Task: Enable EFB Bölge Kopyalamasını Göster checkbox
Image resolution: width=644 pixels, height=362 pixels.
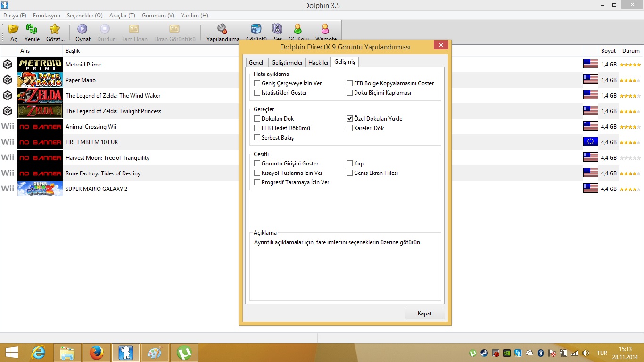Action: click(349, 83)
